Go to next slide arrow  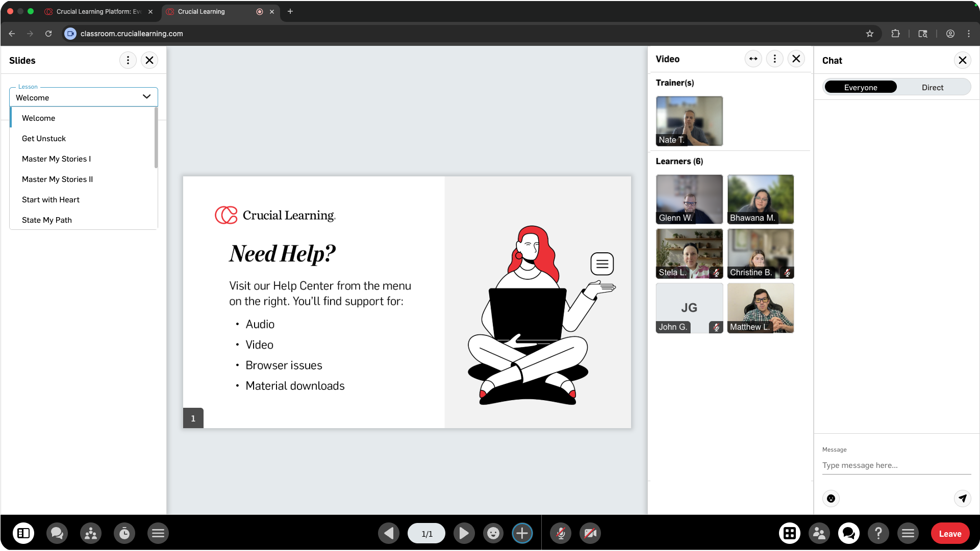click(464, 533)
